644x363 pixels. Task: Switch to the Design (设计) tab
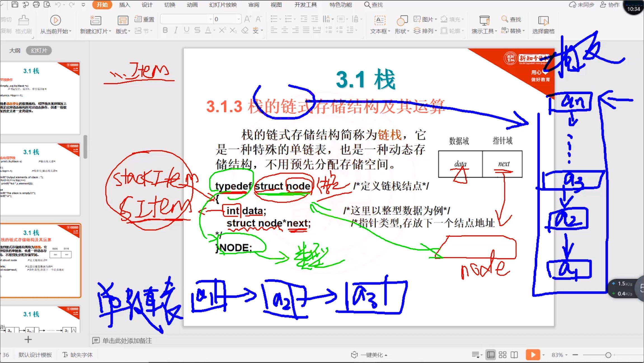147,5
